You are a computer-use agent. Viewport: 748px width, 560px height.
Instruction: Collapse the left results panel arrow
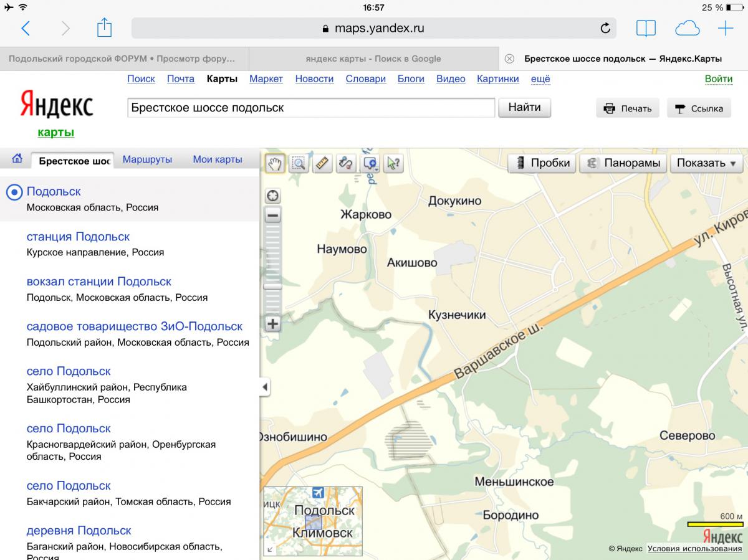(x=265, y=387)
